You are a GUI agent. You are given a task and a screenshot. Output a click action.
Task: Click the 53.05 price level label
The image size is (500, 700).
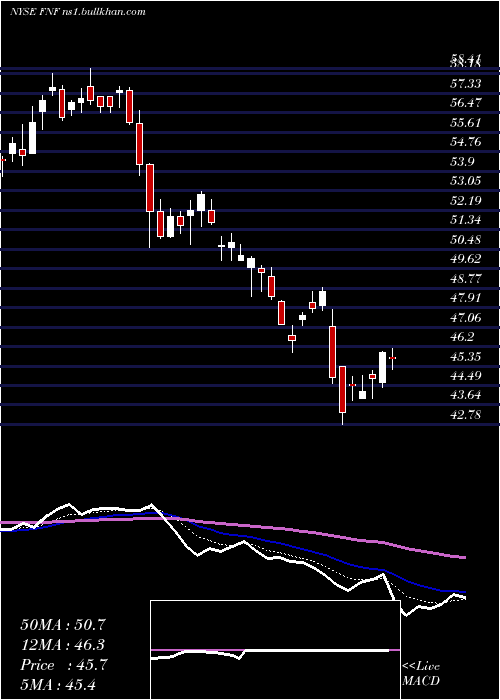tap(466, 181)
